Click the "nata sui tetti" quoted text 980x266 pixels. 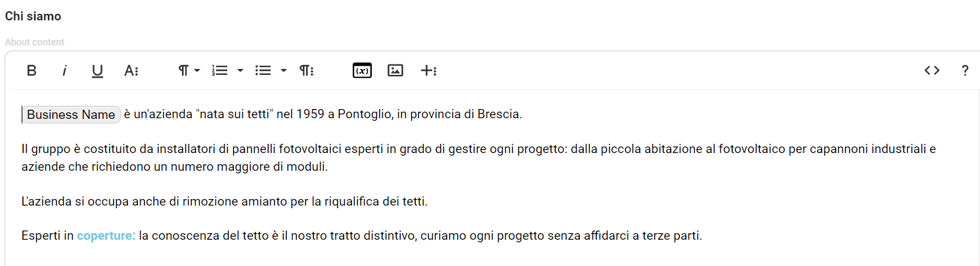(x=234, y=114)
